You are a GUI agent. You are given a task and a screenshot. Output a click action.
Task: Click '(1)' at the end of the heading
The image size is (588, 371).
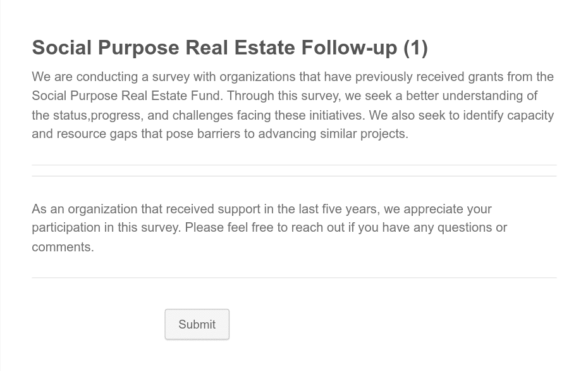point(416,48)
